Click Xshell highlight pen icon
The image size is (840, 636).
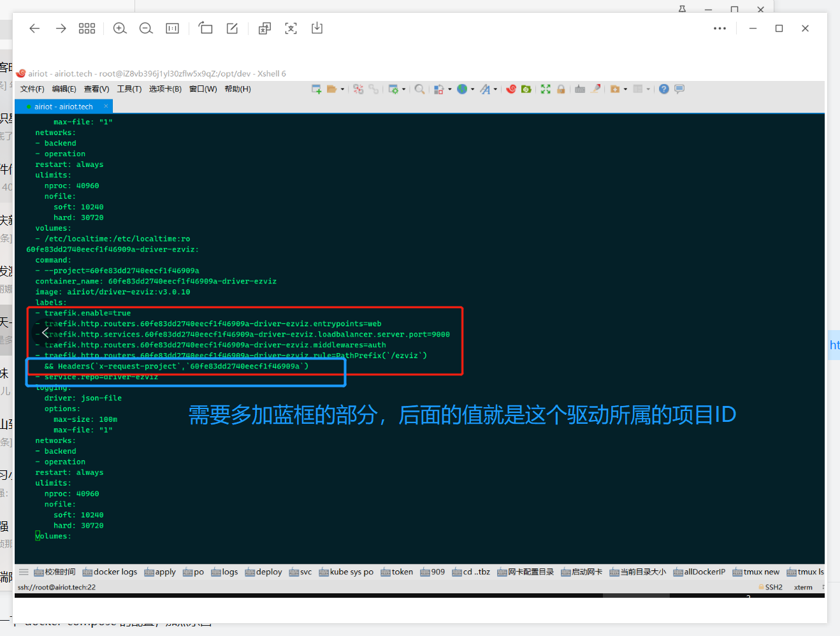[595, 89]
